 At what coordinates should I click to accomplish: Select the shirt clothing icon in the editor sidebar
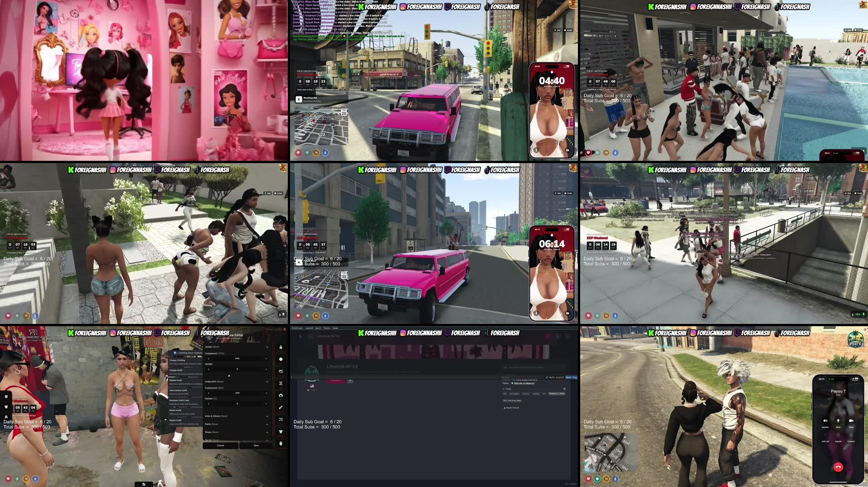pyautogui.click(x=281, y=431)
